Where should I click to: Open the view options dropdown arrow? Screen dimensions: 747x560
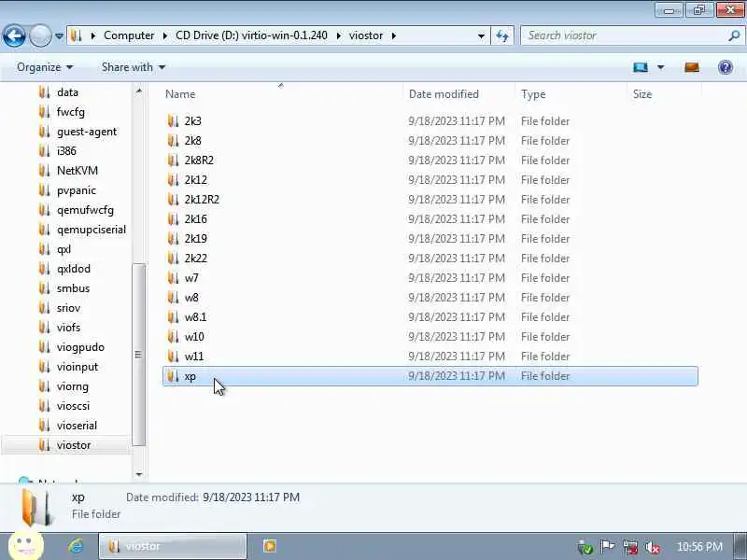(x=661, y=67)
